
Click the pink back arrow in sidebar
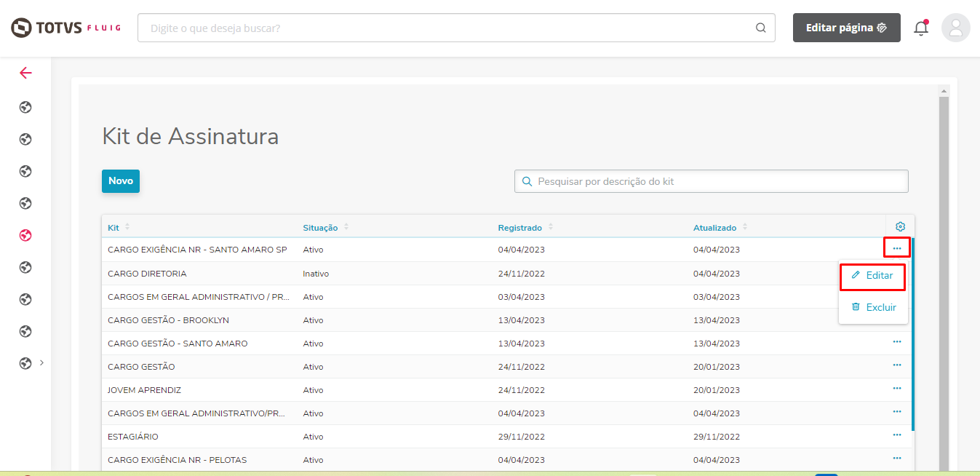[25, 73]
